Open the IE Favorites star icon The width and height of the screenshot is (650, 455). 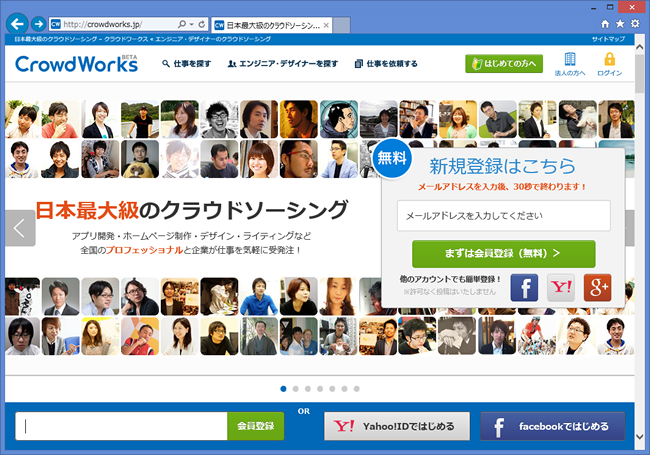[x=619, y=22]
